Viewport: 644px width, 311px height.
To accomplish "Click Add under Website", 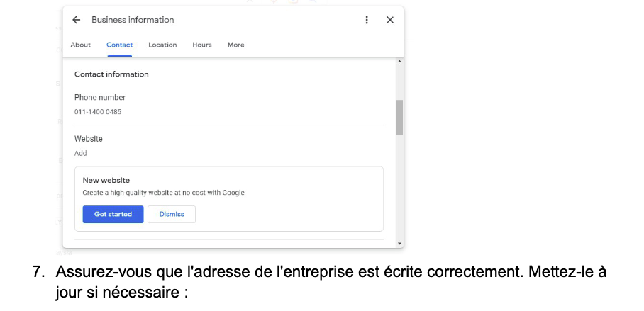I will click(x=81, y=153).
